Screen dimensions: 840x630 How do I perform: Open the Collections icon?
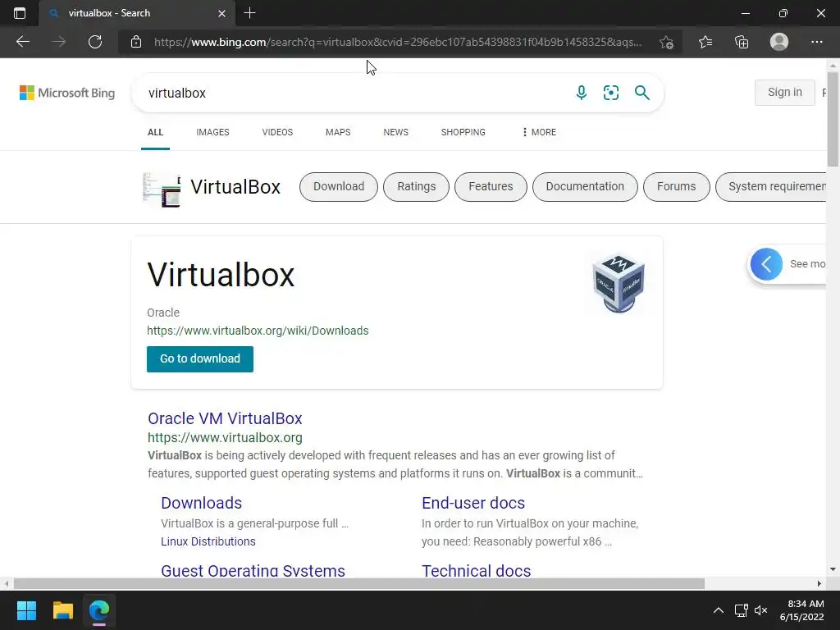(742, 42)
